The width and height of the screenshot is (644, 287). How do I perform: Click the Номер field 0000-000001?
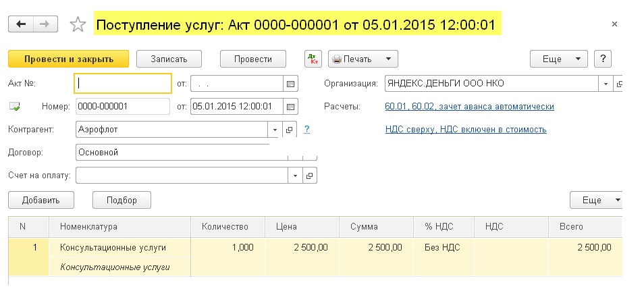[x=123, y=106]
